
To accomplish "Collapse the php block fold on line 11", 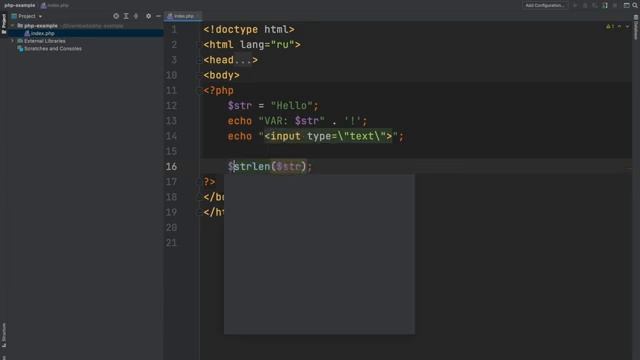I will coord(200,91).
